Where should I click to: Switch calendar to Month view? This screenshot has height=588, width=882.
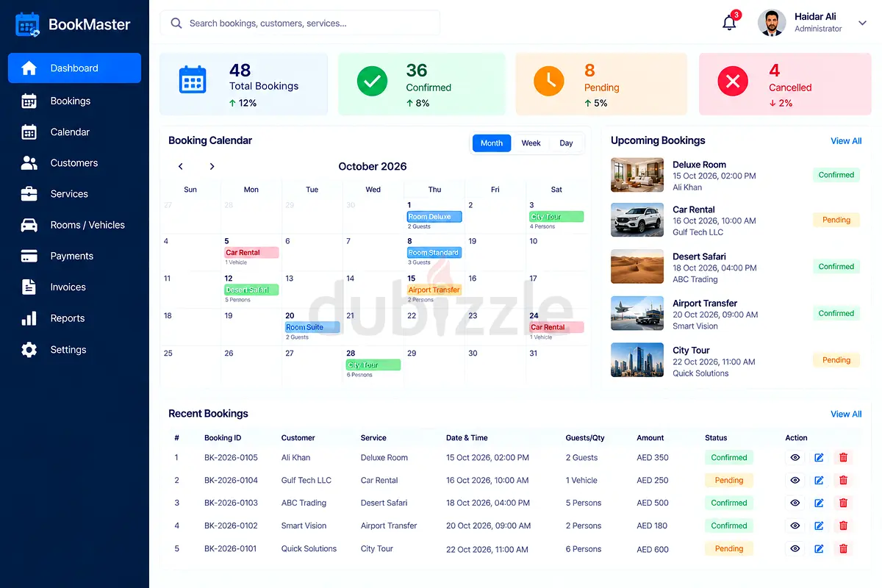[492, 143]
